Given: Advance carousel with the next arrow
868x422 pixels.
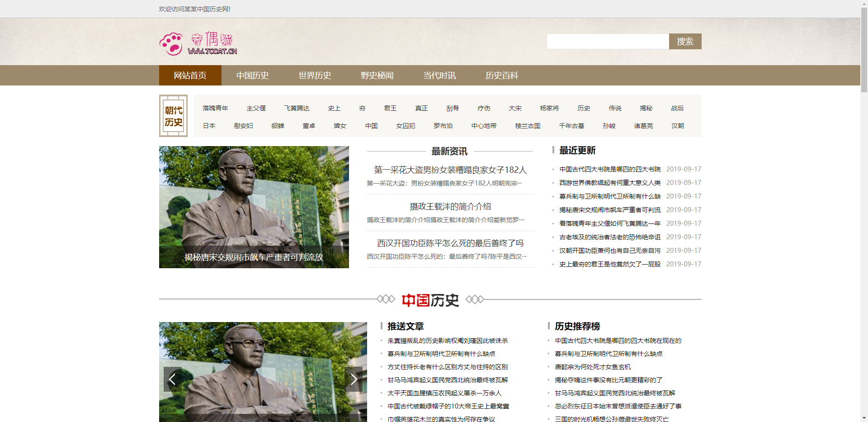Looking at the screenshot, I should click(x=354, y=379).
